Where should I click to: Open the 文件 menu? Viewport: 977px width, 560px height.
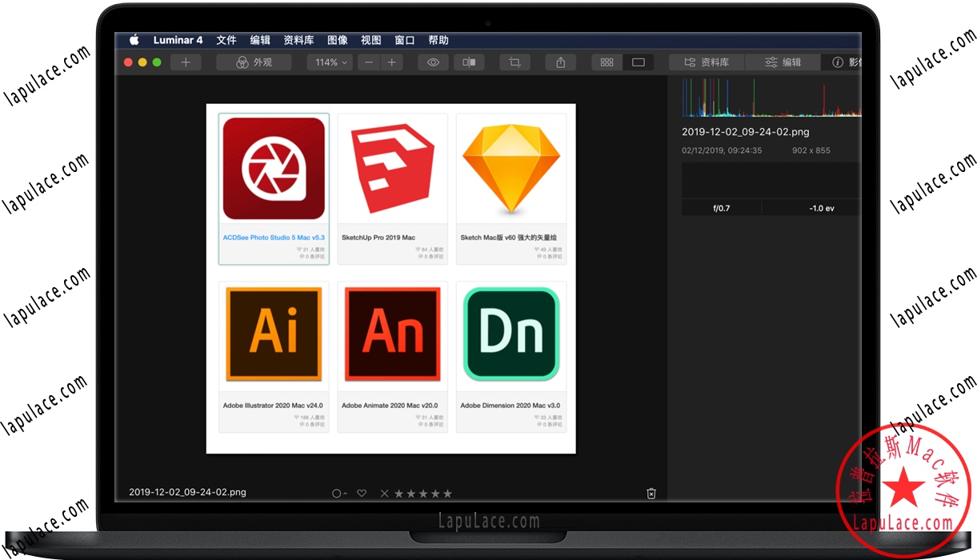(x=226, y=40)
